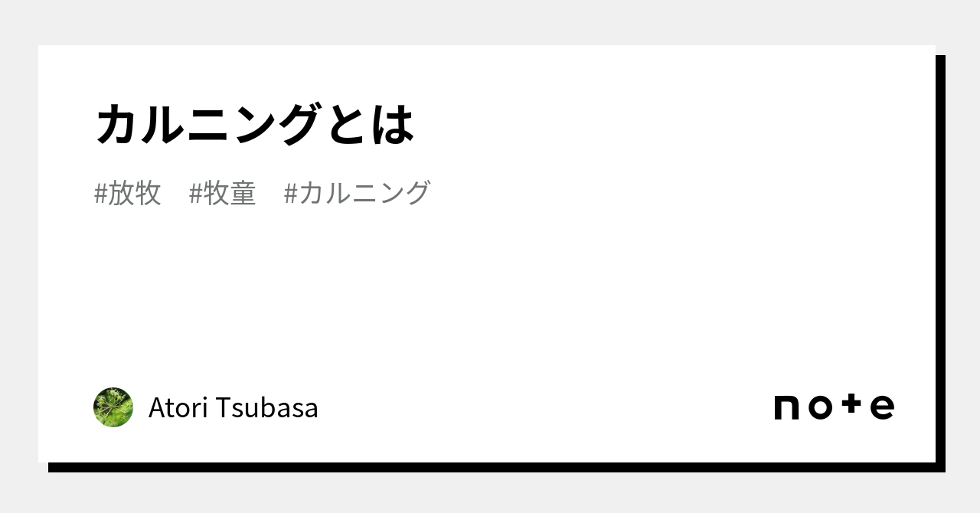Click the surname Tsubasa
Screen dimensions: 980x513
[x=266, y=408]
